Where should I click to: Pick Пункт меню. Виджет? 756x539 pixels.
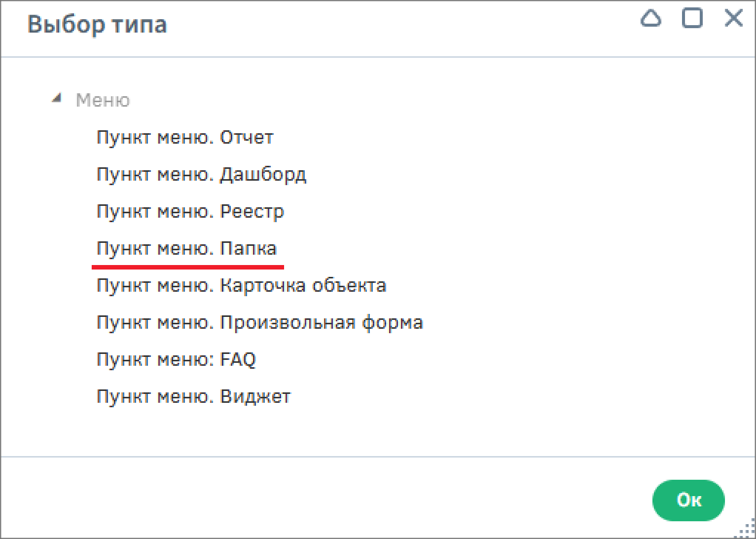tap(194, 397)
